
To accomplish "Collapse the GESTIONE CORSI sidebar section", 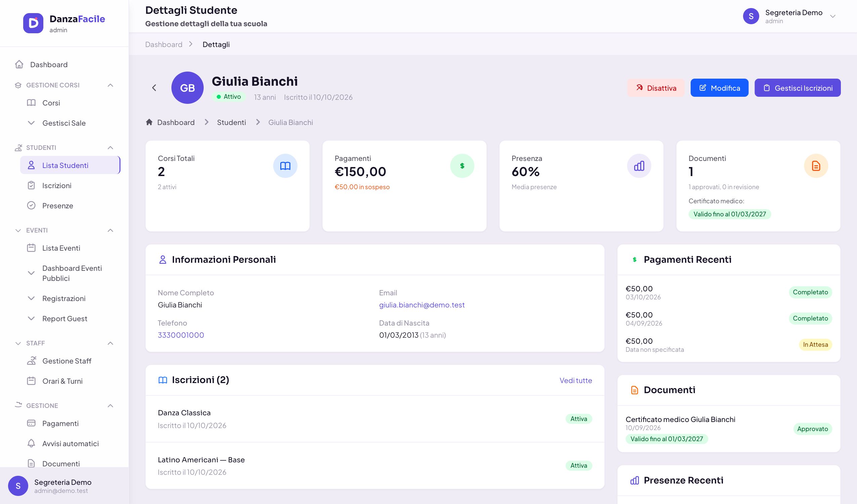I will point(110,85).
